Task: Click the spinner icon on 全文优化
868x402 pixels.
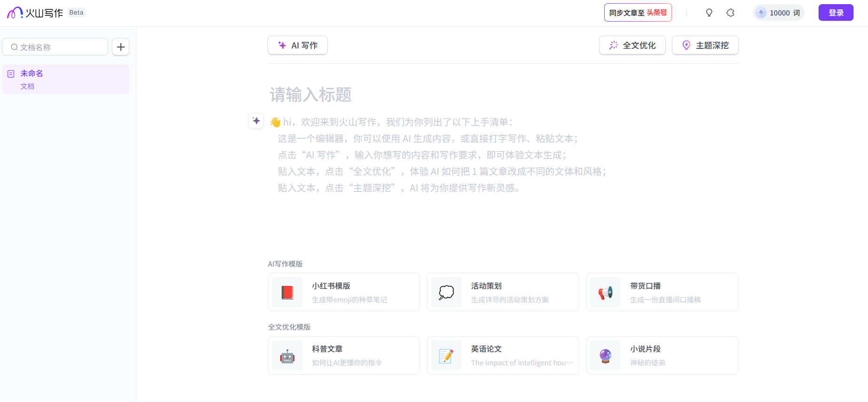Action: click(x=614, y=45)
